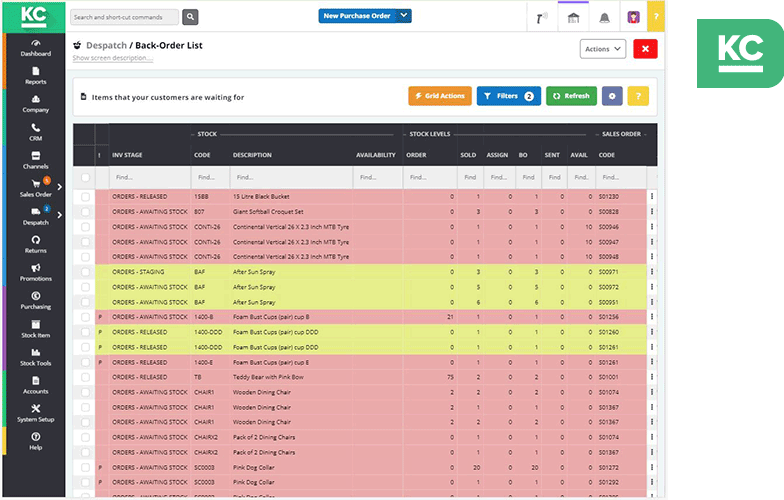Close the Back-Order List screen
Viewport: 784px width, 500px height.
pos(645,49)
